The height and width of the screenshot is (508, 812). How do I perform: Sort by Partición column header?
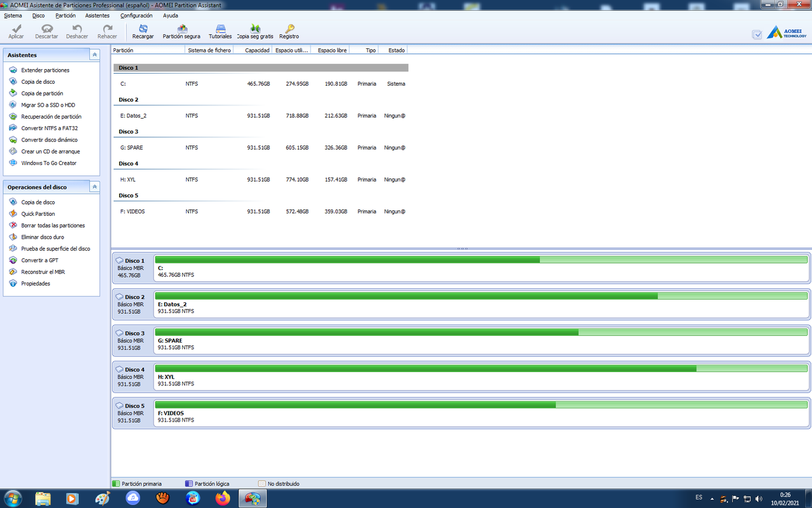[x=148, y=50]
